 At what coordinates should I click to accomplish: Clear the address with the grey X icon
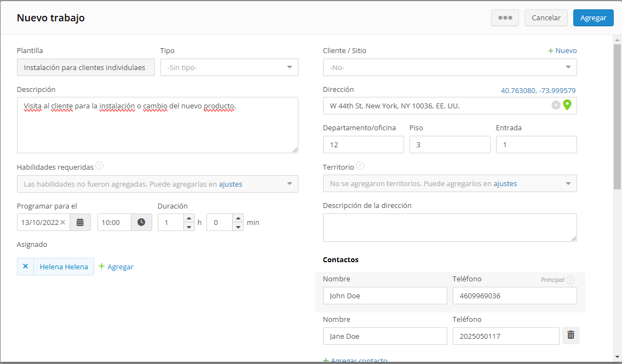point(556,105)
